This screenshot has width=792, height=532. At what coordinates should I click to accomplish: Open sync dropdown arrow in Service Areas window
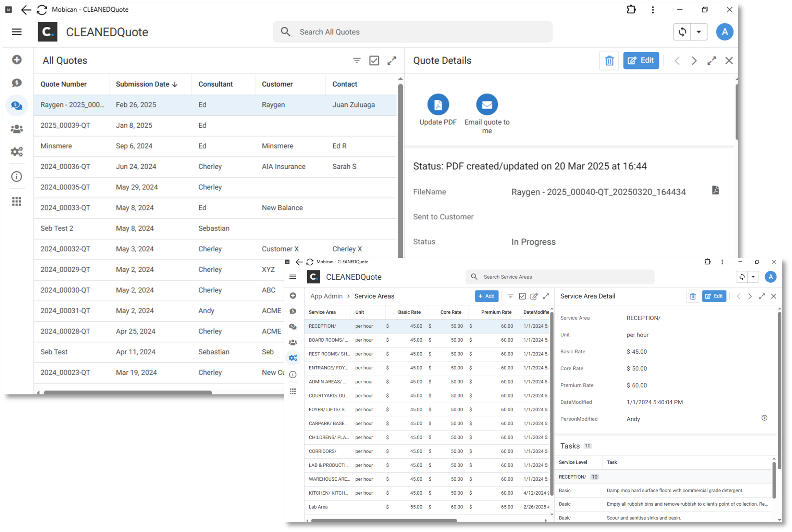point(753,277)
